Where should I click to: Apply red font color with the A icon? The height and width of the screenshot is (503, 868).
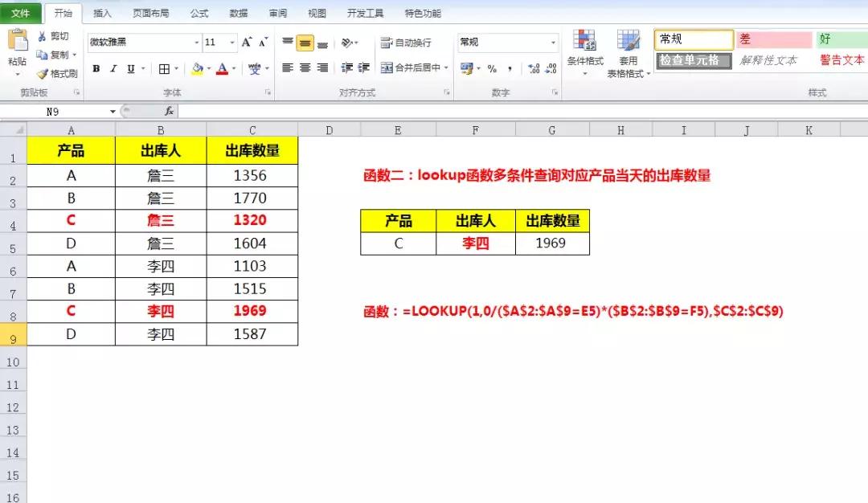(x=223, y=68)
